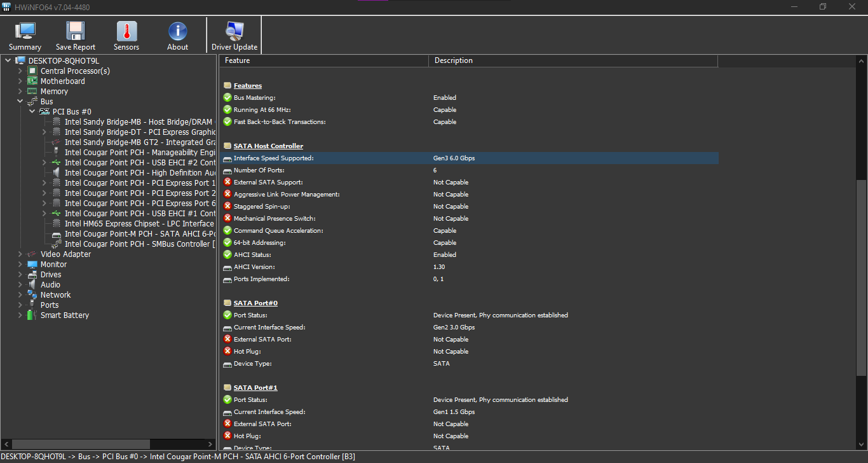Click the Video Adapter icon in tree

[x=32, y=254]
